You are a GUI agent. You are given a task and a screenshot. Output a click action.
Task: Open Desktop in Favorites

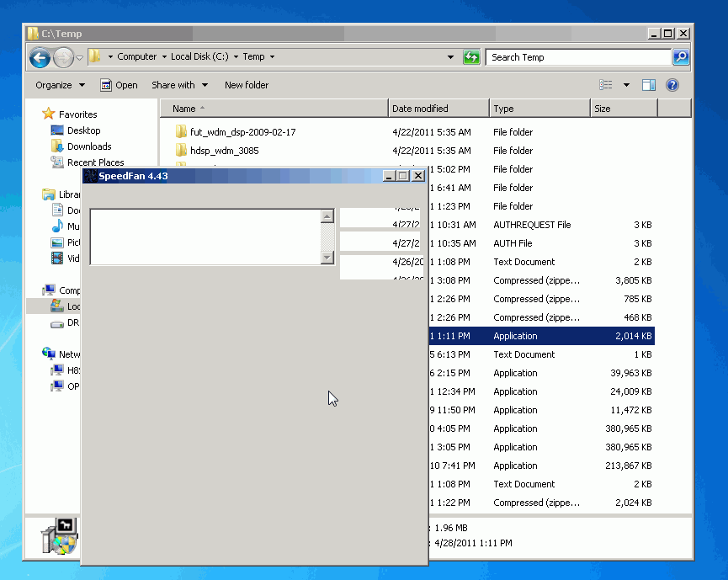[x=83, y=130]
